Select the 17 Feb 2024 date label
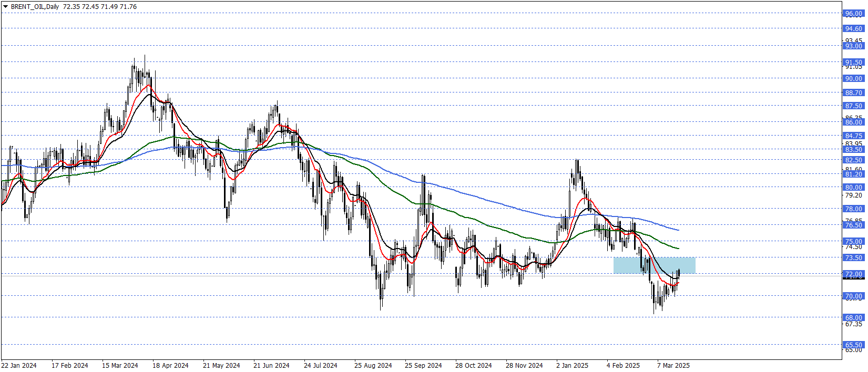The image size is (868, 372). point(70,366)
